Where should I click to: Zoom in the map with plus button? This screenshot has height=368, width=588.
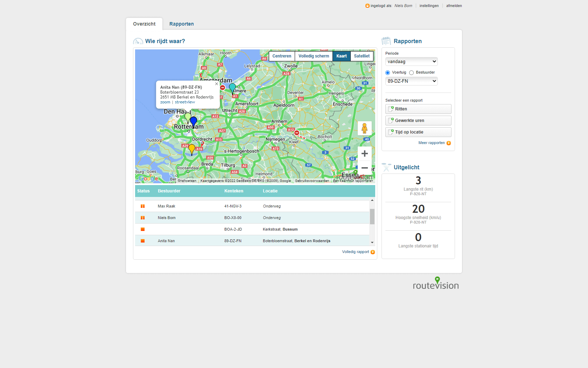coord(364,154)
